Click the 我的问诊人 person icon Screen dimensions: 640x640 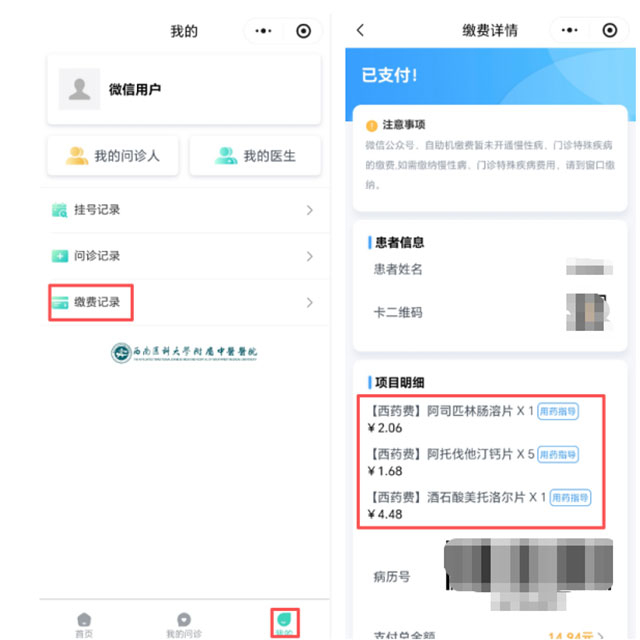pyautogui.click(x=77, y=156)
